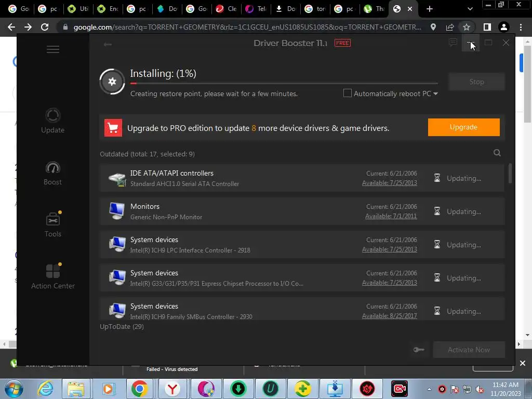Screen dimensions: 532x399
Task: Click hourglass icon in IDE ATA/ATAPI row
Action: pyautogui.click(x=437, y=178)
